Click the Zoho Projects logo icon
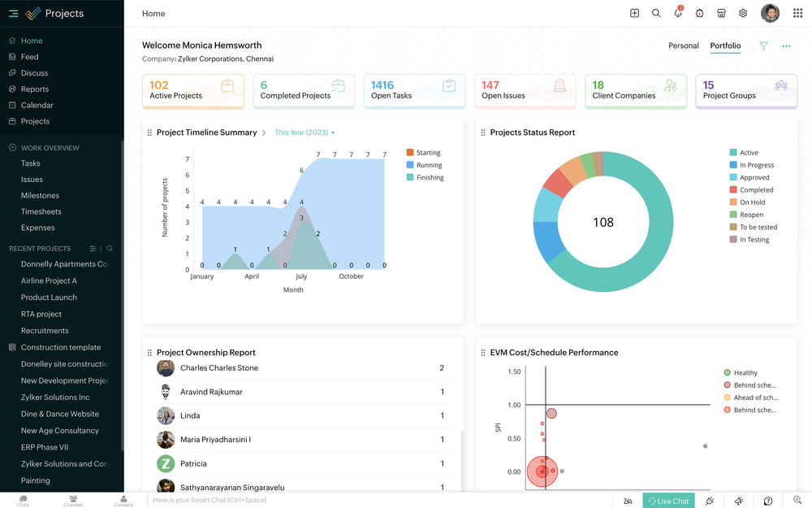The image size is (812, 508). point(33,14)
